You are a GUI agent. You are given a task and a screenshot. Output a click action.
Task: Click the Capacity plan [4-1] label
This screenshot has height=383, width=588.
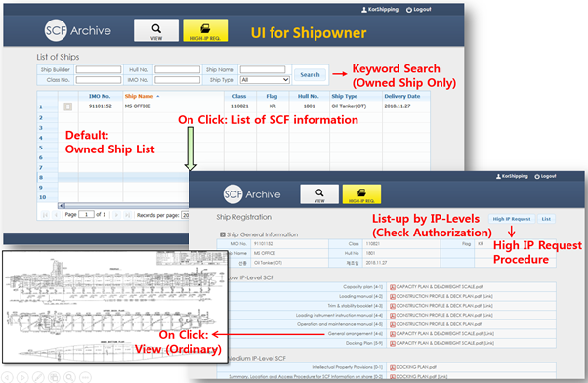(363, 287)
